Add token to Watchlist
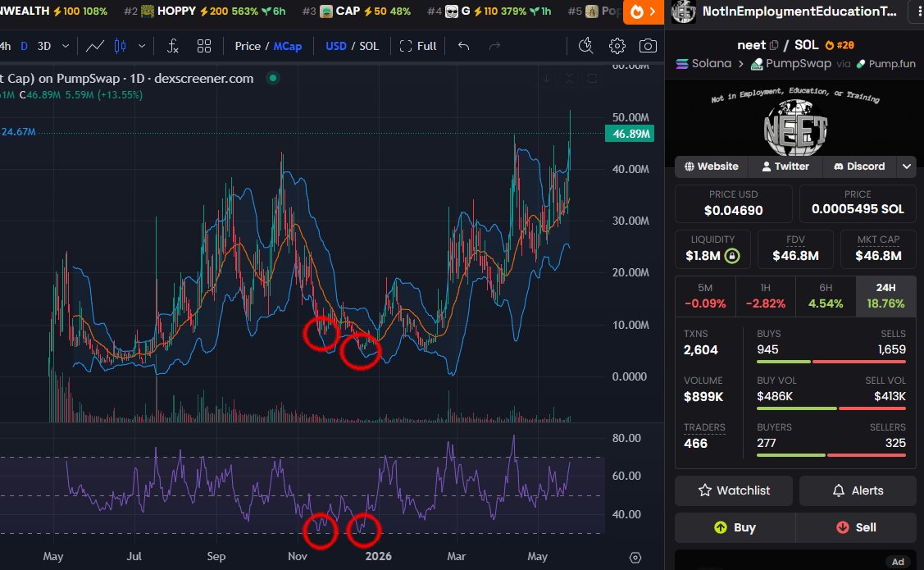 [734, 490]
